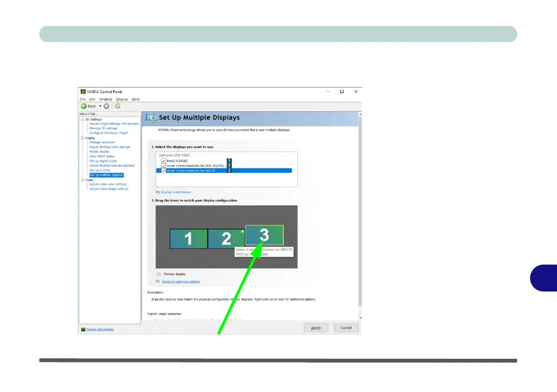The height and width of the screenshot is (392, 557).
Task: Click the main panel vertical scrollbar thumb
Action: (360, 211)
